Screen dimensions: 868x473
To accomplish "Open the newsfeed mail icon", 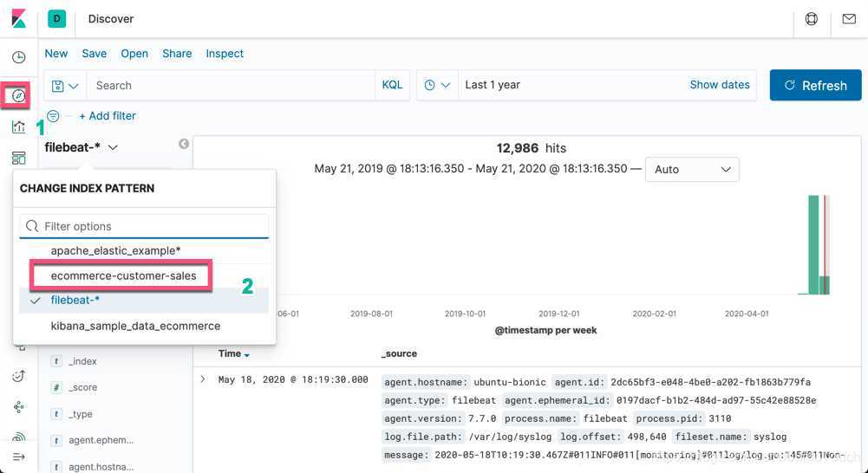I will point(849,19).
